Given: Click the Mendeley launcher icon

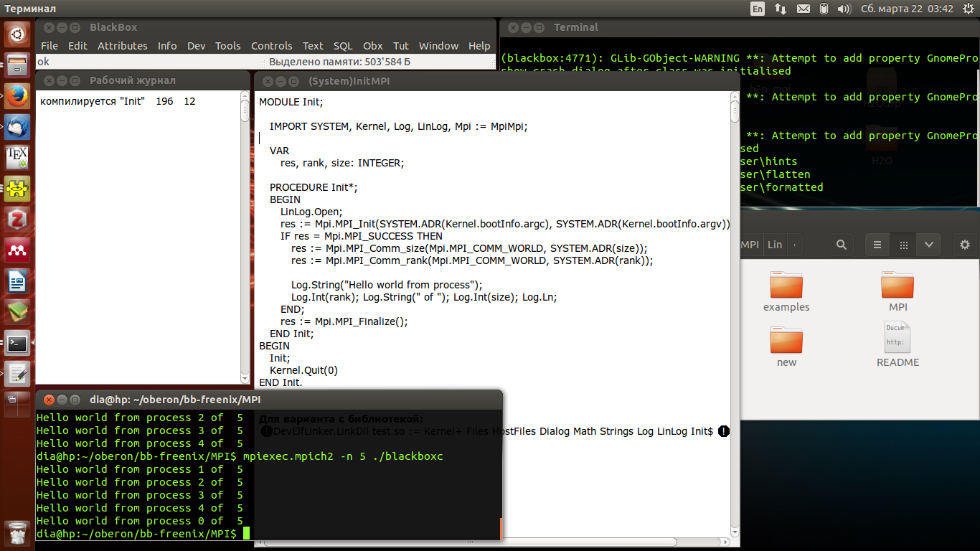Looking at the screenshot, I should pyautogui.click(x=17, y=250).
